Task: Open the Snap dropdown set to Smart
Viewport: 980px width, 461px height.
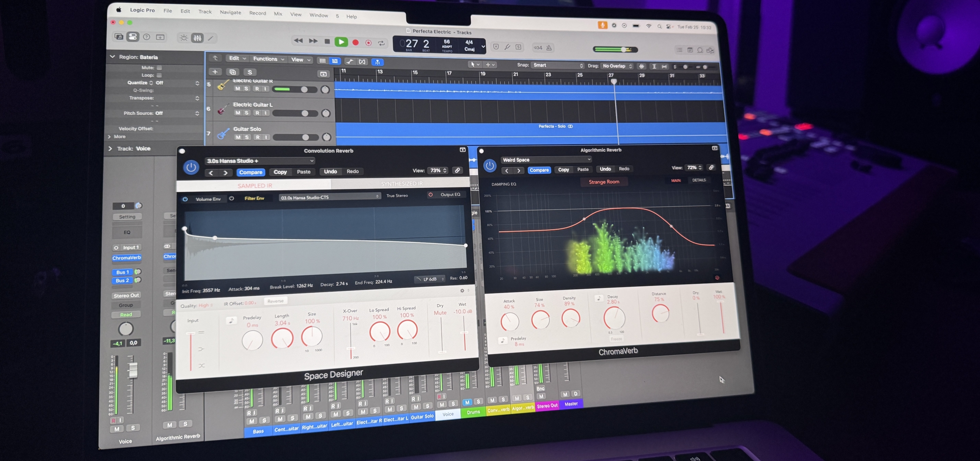Action: tap(557, 65)
